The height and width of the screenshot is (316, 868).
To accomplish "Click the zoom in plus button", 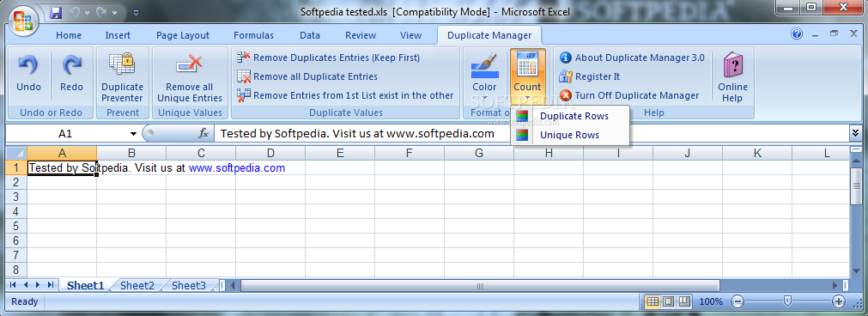I will click(839, 301).
